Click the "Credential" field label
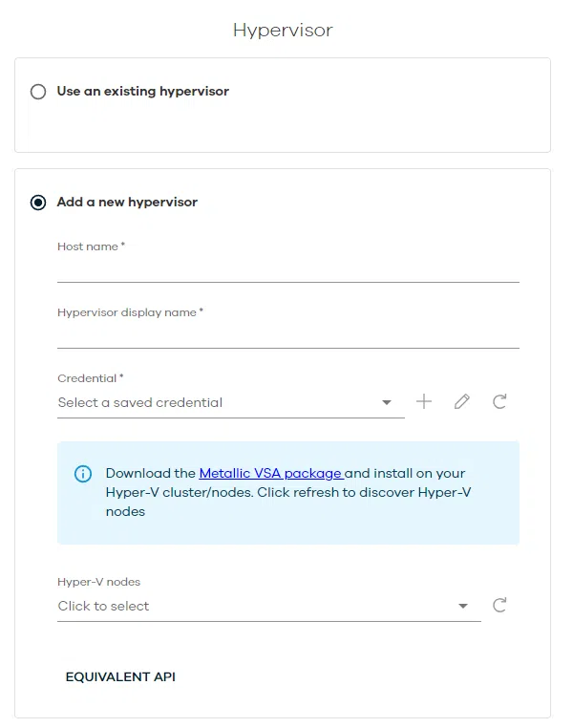This screenshot has height=728, width=573. pyautogui.click(x=90, y=378)
